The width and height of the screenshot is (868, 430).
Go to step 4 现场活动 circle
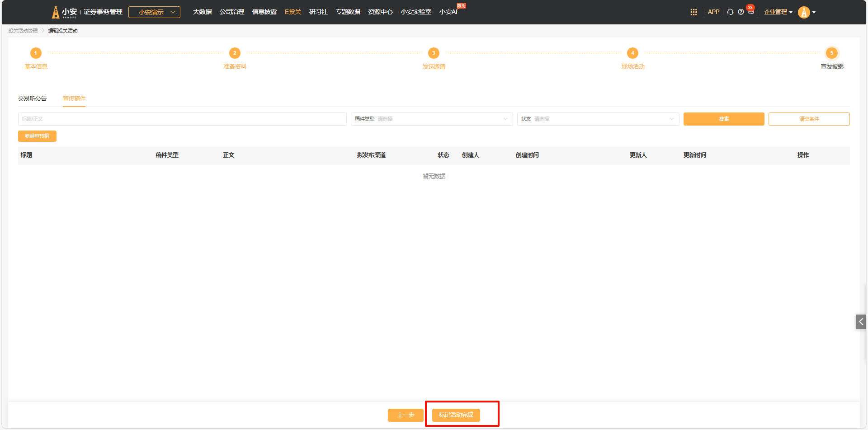point(632,53)
